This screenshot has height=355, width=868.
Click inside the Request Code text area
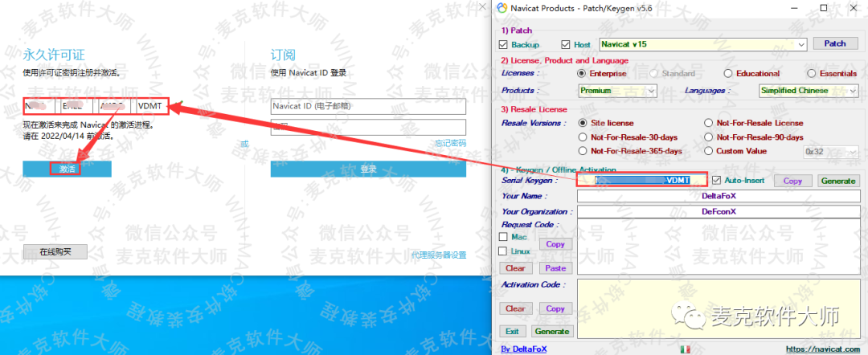tap(719, 246)
